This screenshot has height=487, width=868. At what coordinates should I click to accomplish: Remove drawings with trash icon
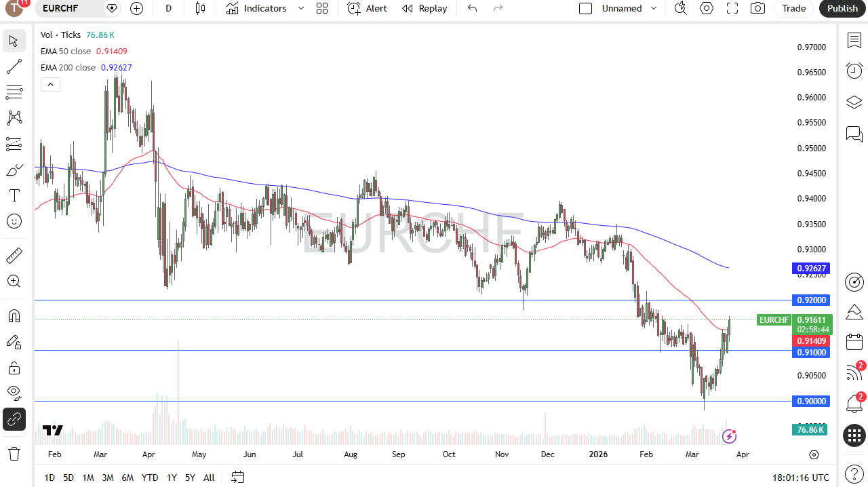click(x=14, y=453)
